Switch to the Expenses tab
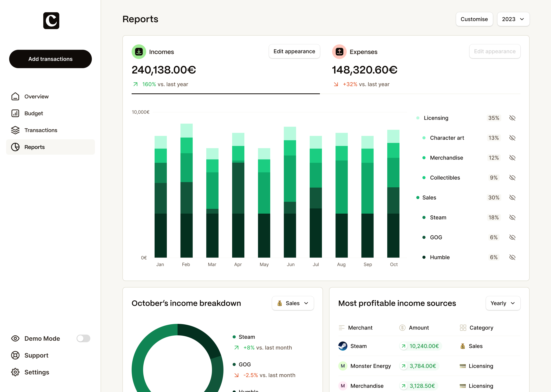Image resolution: width=551 pixels, height=392 pixels. point(364,52)
